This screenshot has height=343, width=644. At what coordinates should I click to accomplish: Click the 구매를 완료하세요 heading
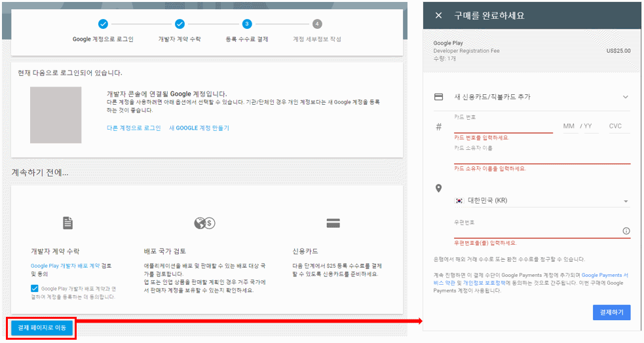pos(489,16)
